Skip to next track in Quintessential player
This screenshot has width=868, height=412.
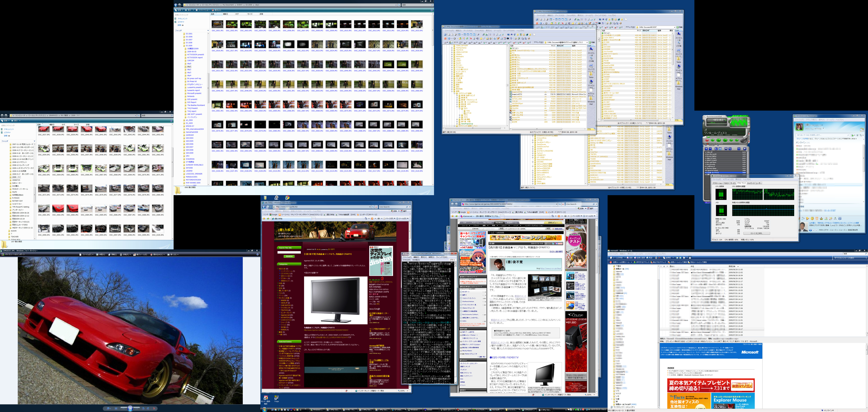click(737, 140)
